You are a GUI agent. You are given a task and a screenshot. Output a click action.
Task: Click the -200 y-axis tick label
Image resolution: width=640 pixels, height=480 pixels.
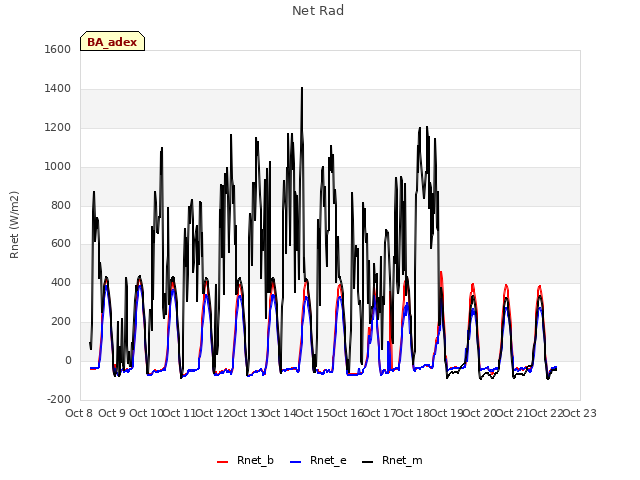coord(59,399)
